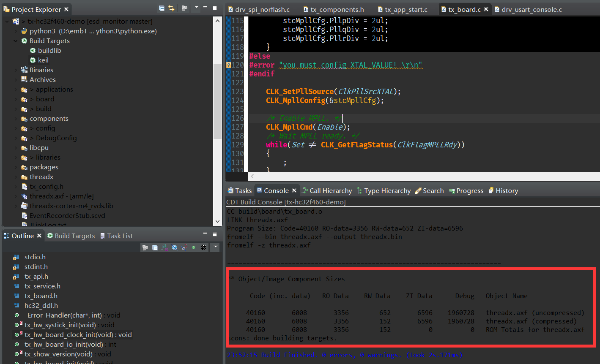
Task: Select threadx.axf binary file
Action: 57,196
